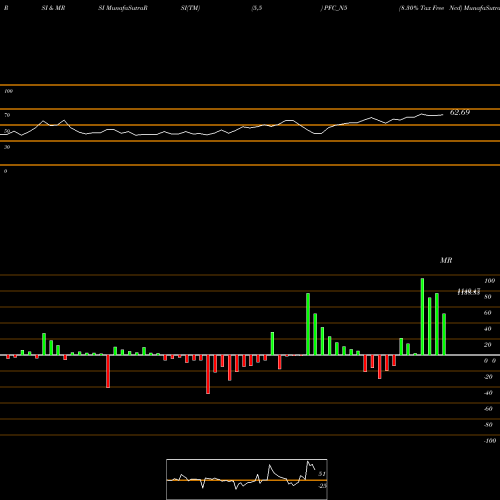The width and height of the screenshot is (500, 500).
Task: Click the MR axis label -80
Action: (x=488, y=425)
